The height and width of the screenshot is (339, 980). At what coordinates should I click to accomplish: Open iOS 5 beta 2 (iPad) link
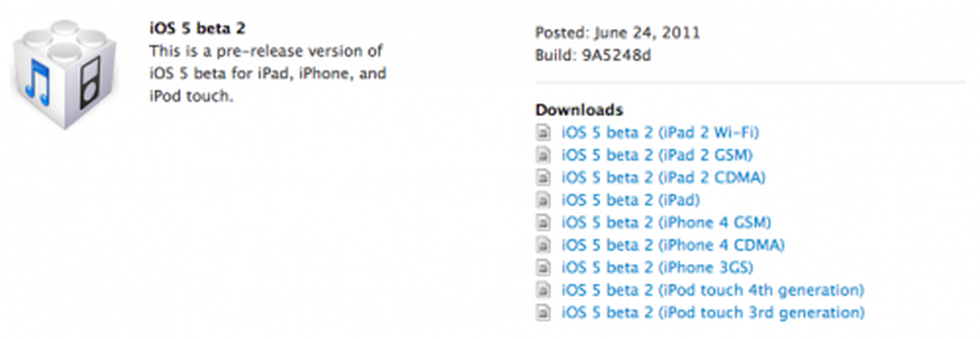[630, 200]
